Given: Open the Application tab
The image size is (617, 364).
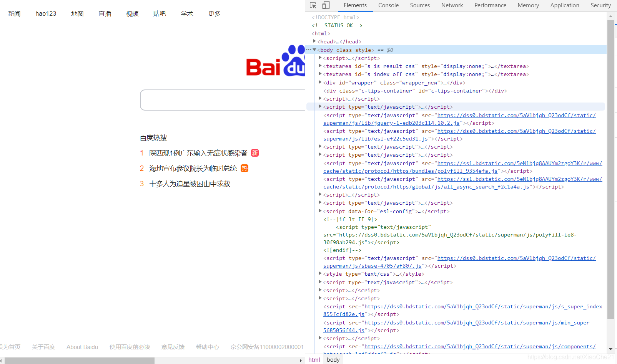Looking at the screenshot, I should pos(564,5).
